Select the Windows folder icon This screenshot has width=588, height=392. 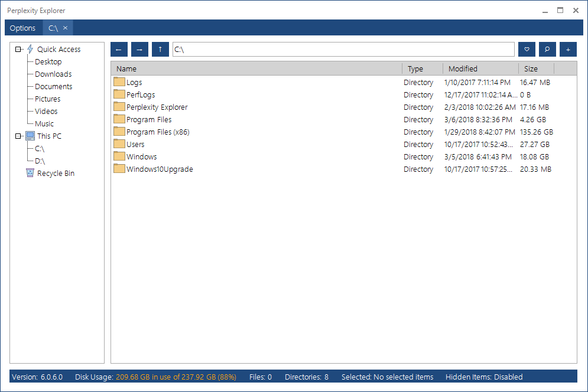(x=119, y=156)
